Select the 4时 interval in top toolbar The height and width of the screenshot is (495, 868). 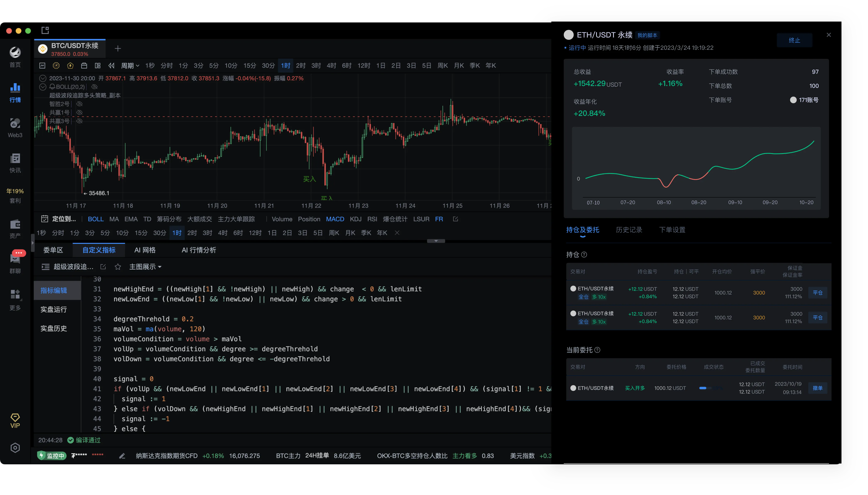(x=331, y=65)
